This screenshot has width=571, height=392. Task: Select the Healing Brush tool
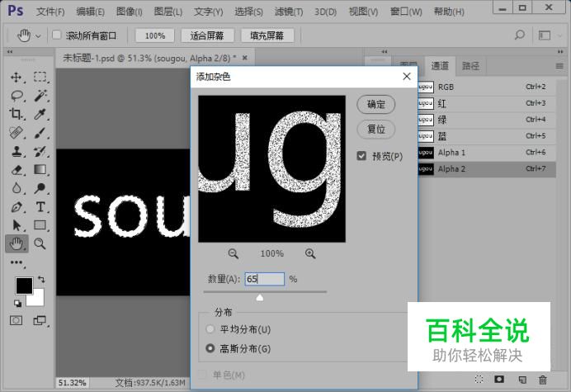[16, 133]
